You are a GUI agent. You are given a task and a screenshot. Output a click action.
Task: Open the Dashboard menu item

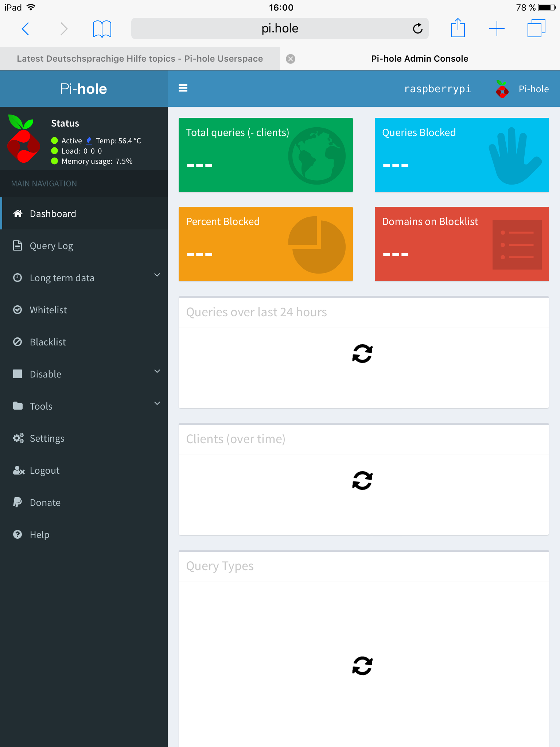coord(84,214)
